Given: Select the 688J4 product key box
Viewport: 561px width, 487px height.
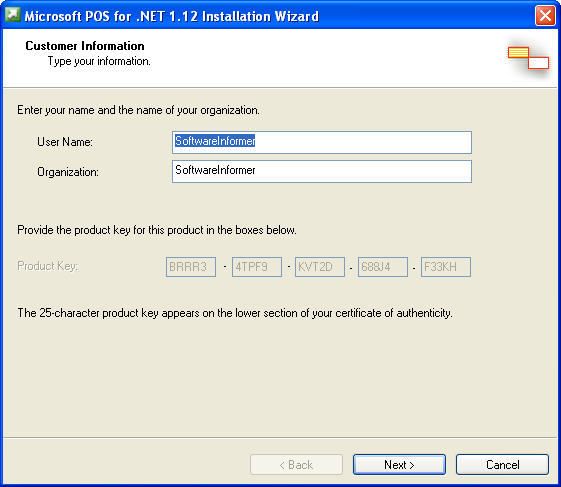Looking at the screenshot, I should 383,267.
